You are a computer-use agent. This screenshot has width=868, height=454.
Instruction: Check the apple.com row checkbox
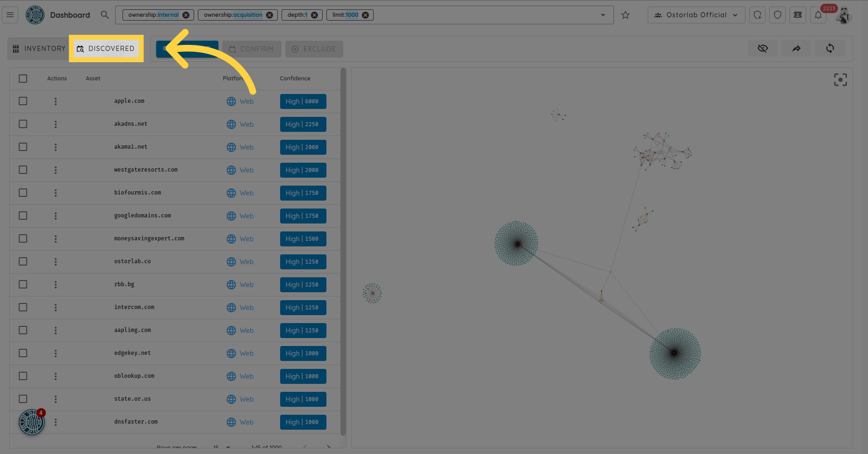[23, 101]
